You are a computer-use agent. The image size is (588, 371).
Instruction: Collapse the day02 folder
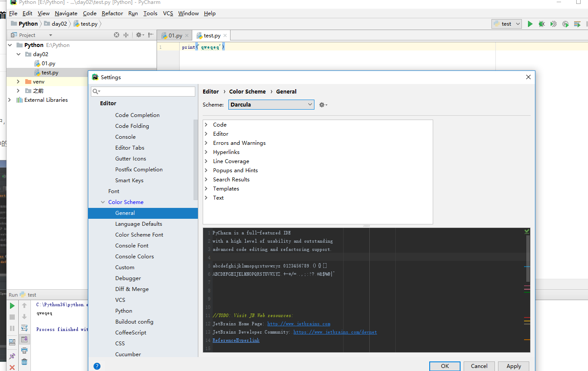[x=18, y=54]
